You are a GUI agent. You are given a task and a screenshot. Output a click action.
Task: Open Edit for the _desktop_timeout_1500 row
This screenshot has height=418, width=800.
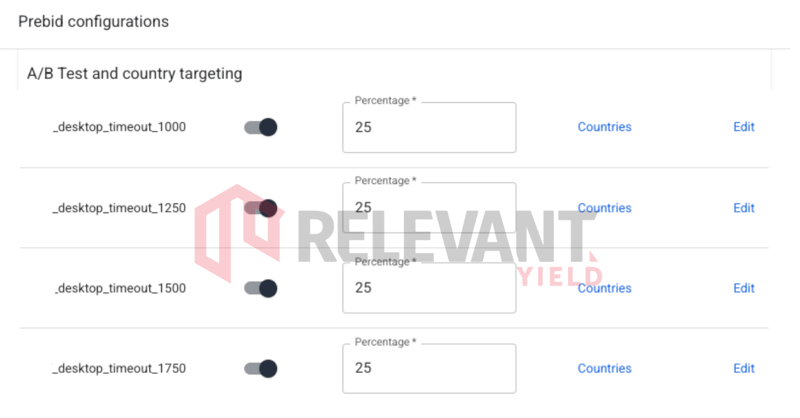[743, 288]
